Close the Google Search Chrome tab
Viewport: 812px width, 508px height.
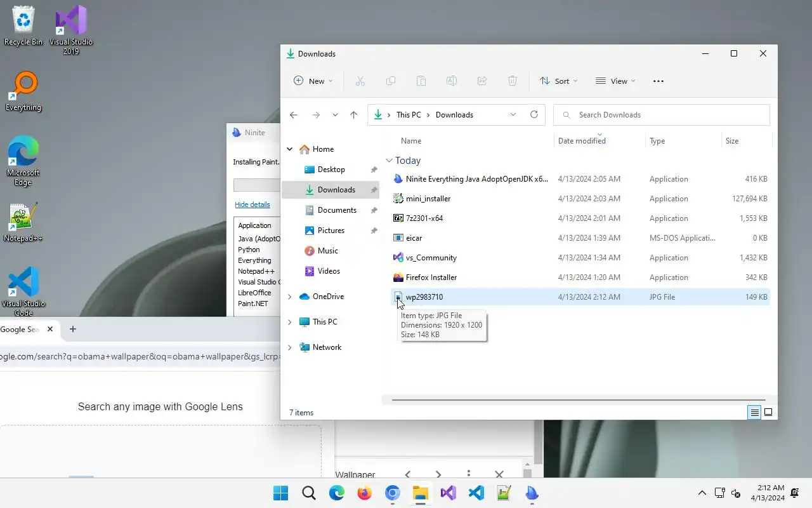50,329
